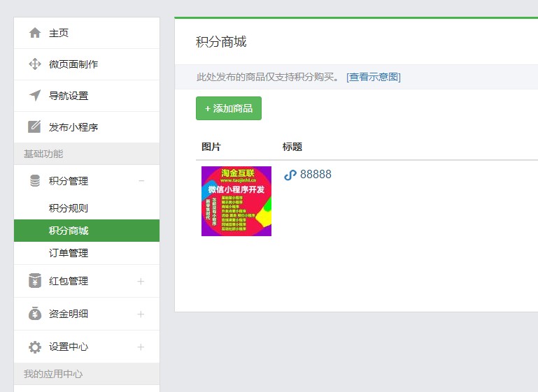The height and width of the screenshot is (392, 538).
Task: Click the 红包管理 menu label
Action: tap(69, 281)
